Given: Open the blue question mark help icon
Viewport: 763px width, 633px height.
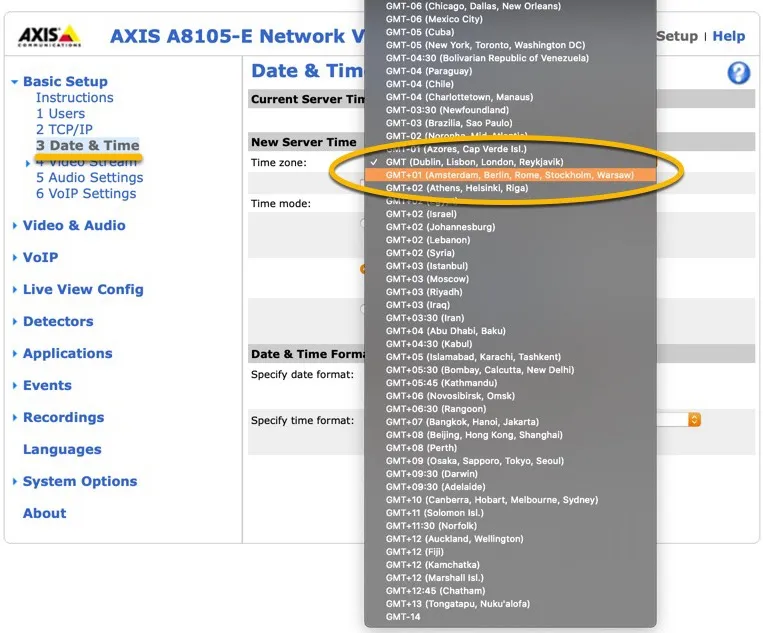Looking at the screenshot, I should tap(738, 73).
